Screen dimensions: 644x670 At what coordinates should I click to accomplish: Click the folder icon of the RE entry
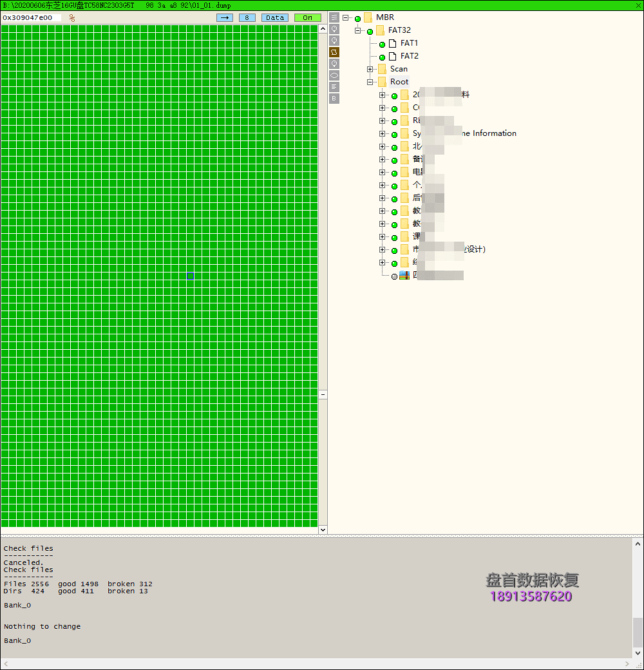pos(405,120)
